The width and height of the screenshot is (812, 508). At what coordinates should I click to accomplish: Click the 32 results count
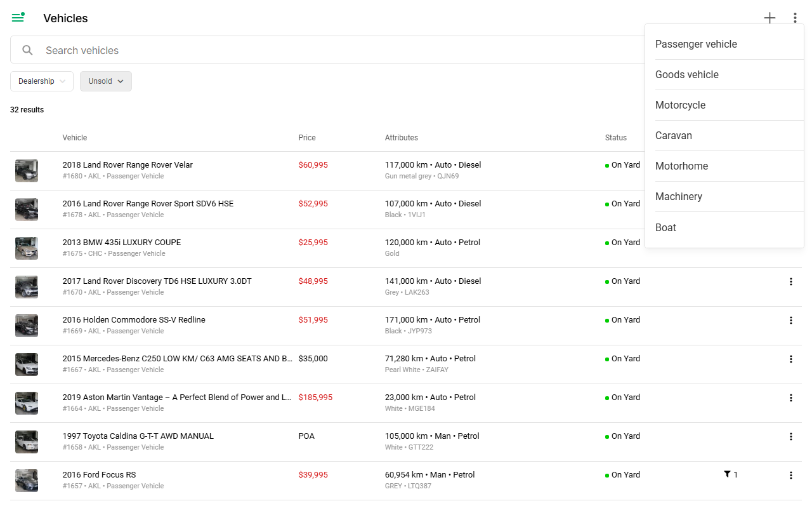click(27, 110)
